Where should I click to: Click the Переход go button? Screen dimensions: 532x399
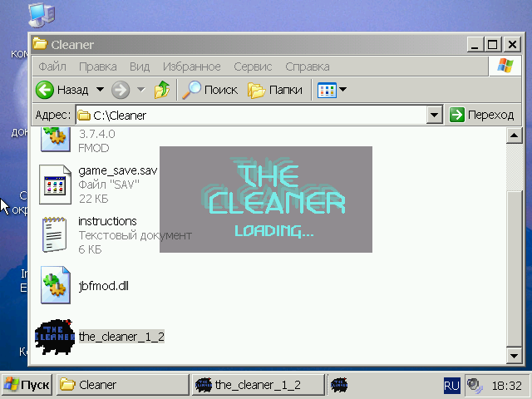point(482,115)
